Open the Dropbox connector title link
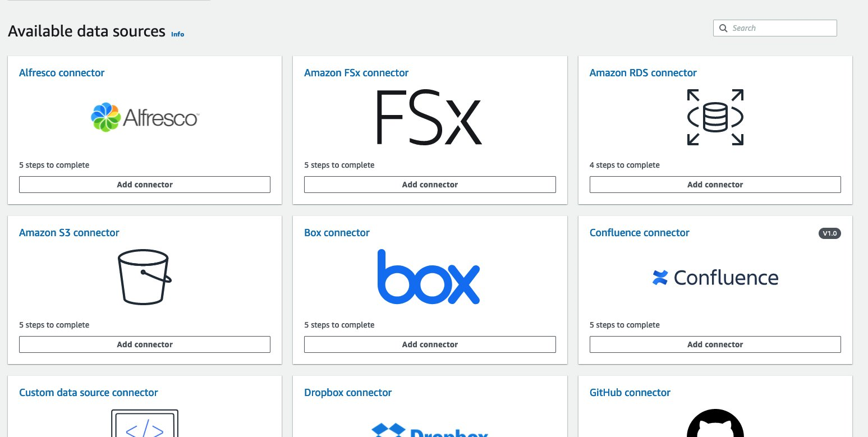This screenshot has width=868, height=437. click(x=348, y=393)
